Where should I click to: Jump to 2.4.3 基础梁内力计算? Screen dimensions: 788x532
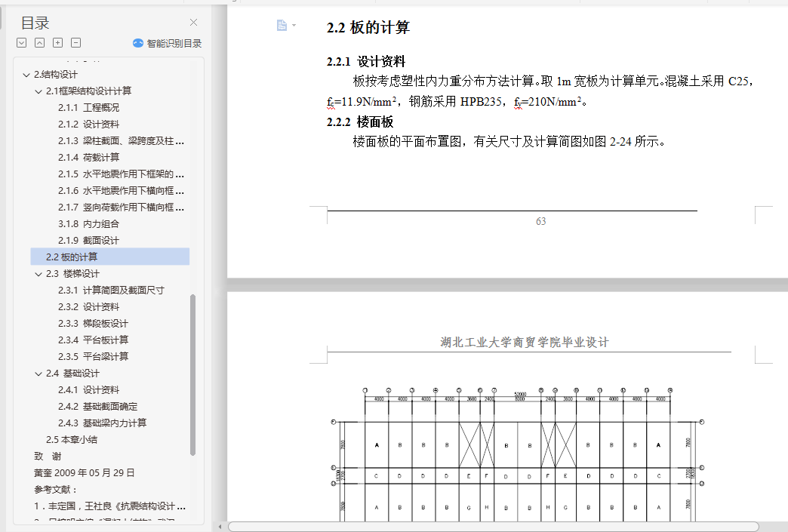tap(102, 423)
